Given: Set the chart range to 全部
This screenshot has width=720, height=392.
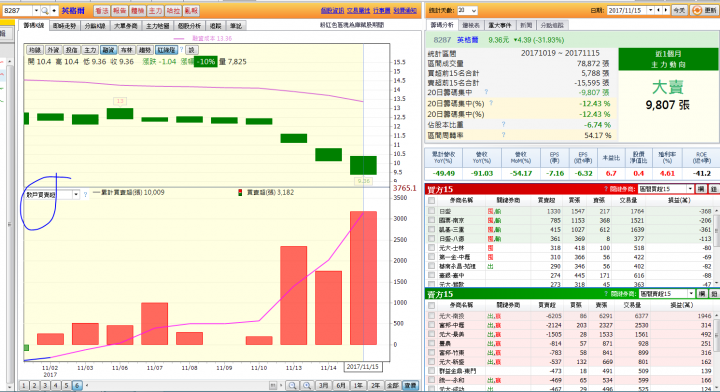Looking at the screenshot, I should [393, 386].
